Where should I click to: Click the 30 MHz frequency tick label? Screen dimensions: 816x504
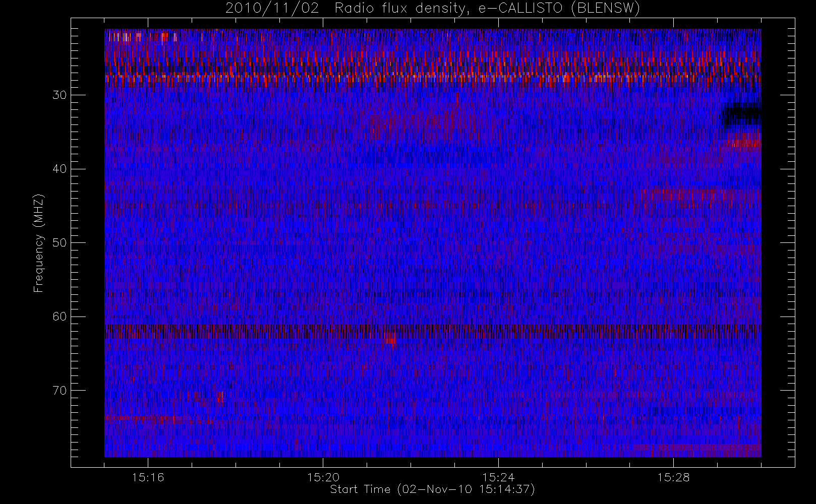point(59,95)
